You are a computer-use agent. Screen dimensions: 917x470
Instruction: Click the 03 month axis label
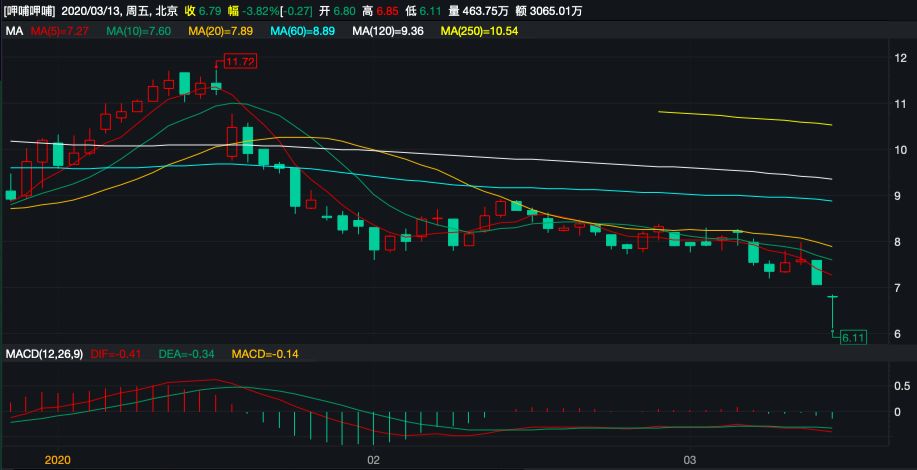(689, 460)
